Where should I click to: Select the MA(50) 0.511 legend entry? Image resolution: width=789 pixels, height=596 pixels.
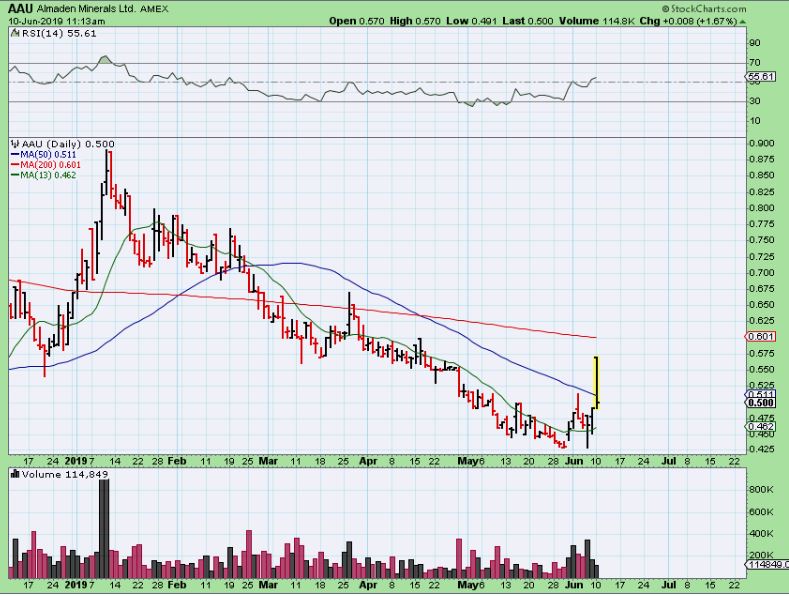click(44, 155)
